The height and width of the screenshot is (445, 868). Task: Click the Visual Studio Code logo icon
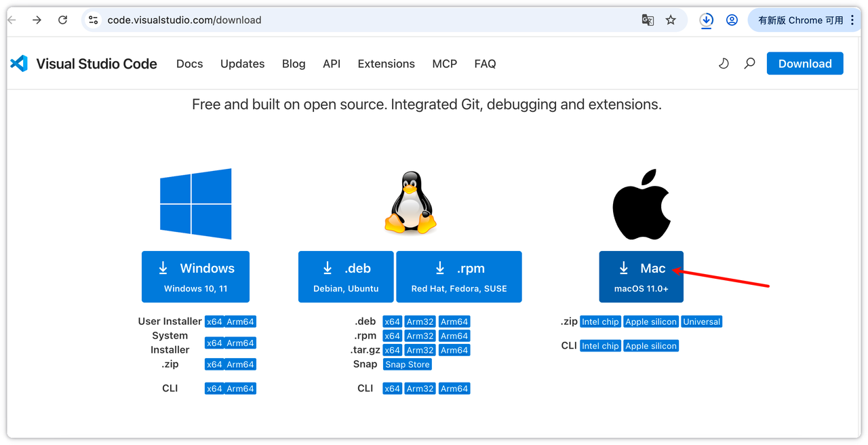pyautogui.click(x=19, y=64)
